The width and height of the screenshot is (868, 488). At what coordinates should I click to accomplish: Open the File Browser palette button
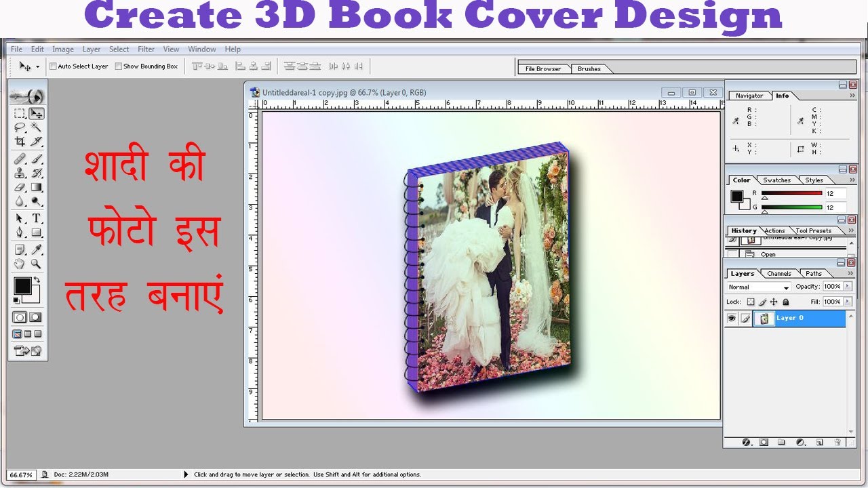543,68
